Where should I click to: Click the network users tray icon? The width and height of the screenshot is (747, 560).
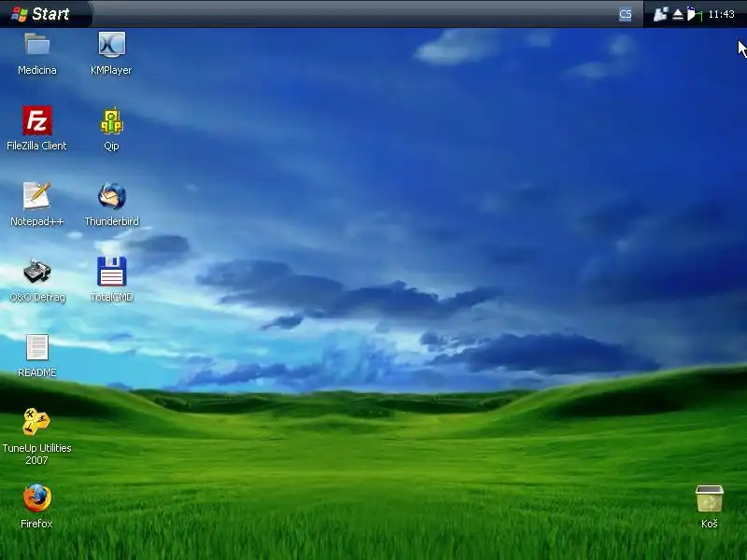(660, 14)
